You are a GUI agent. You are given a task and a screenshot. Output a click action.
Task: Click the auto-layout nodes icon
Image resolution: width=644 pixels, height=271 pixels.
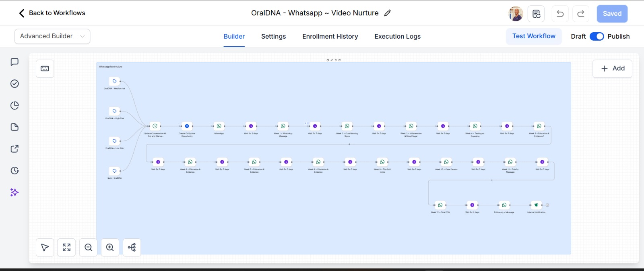(x=132, y=247)
